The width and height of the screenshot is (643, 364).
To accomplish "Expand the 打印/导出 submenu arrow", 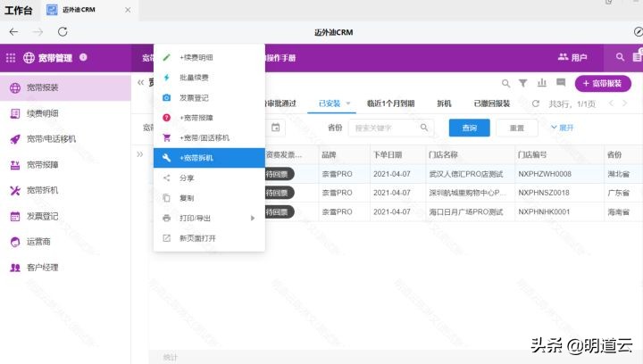I will 253,219.
